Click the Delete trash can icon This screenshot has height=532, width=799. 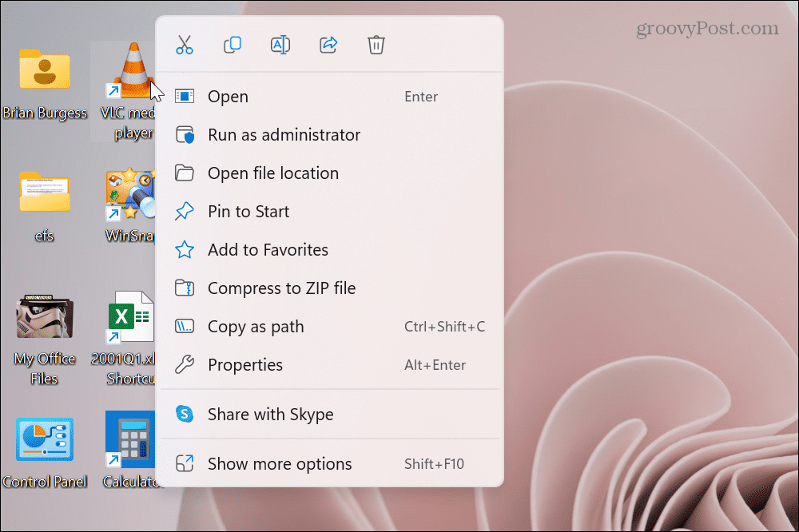click(x=376, y=45)
